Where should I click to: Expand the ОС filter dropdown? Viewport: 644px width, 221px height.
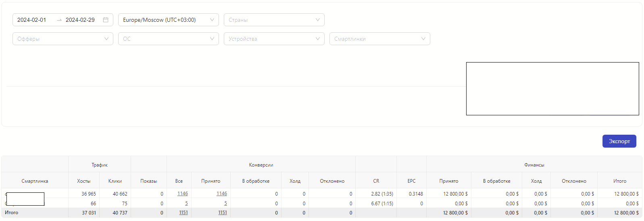coord(168,39)
